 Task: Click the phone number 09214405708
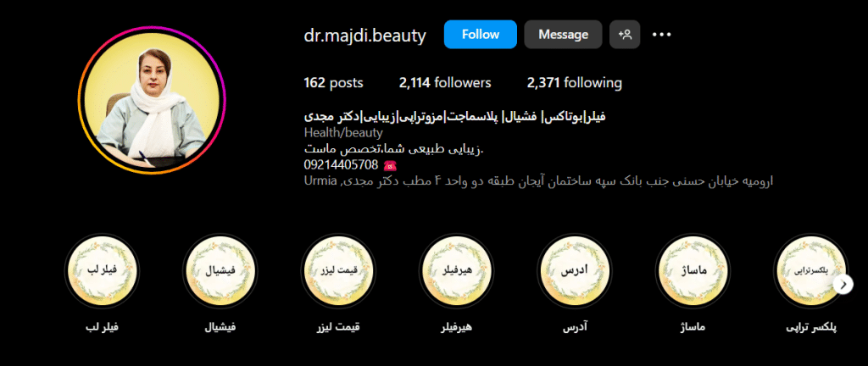click(x=341, y=164)
